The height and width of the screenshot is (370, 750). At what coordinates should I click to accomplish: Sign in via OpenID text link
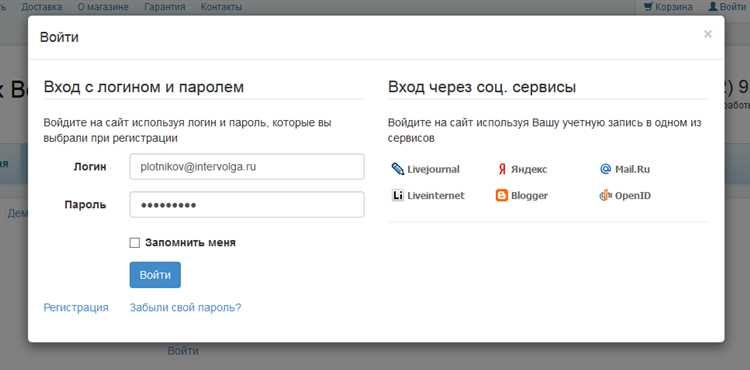click(x=633, y=196)
